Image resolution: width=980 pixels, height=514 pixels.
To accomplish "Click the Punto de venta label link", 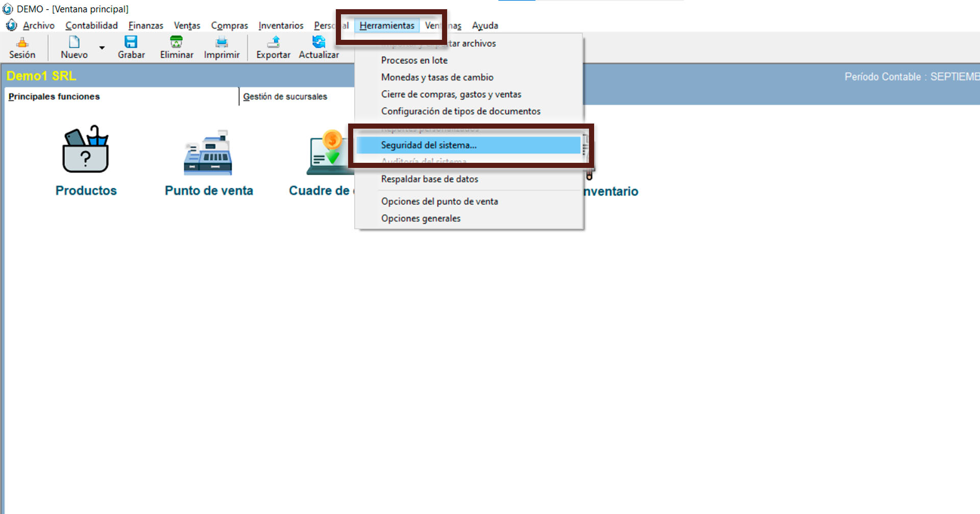I will click(209, 190).
